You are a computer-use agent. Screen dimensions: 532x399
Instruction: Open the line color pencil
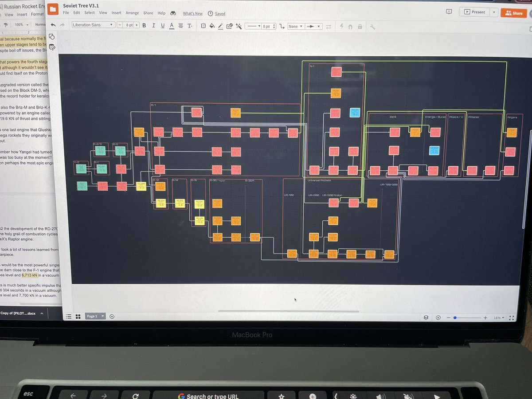(x=220, y=26)
